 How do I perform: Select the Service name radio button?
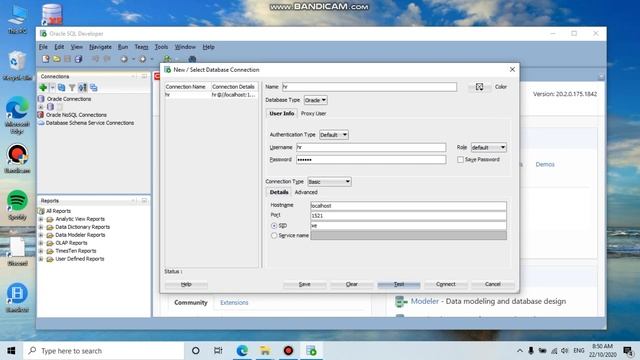click(274, 236)
